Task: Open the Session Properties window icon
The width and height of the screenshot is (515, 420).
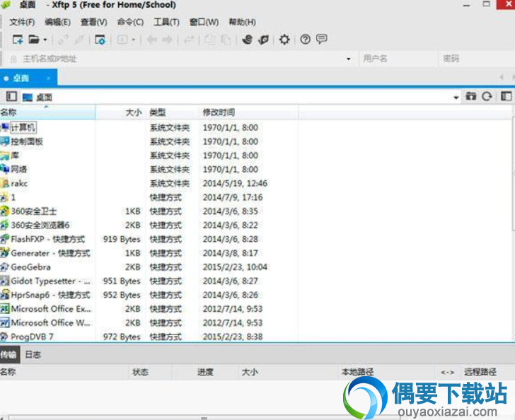Action: [100, 40]
